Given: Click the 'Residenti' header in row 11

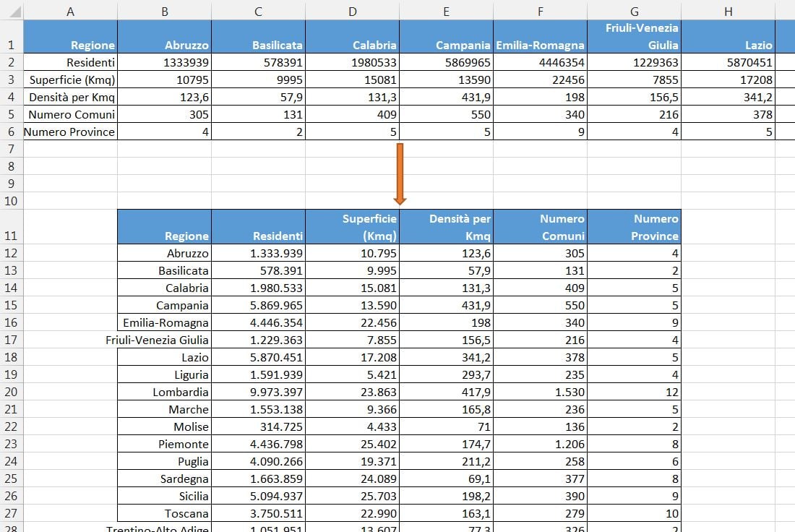Looking at the screenshot, I should (258, 227).
